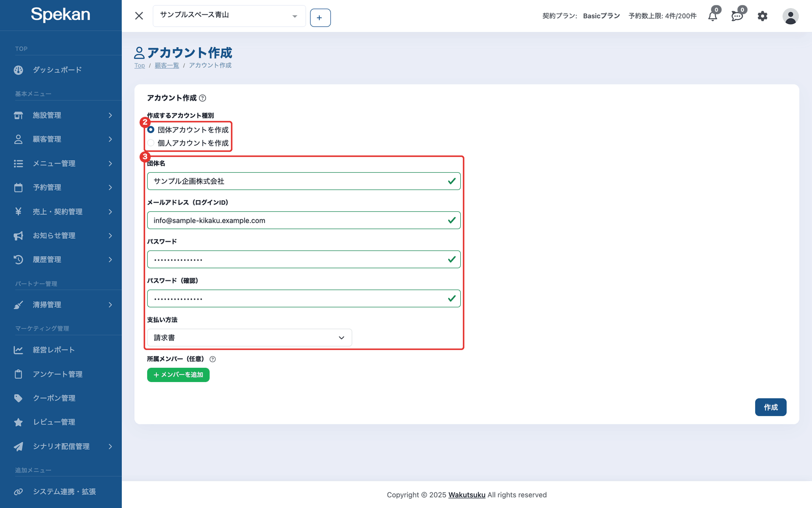
Task: Click the 団体名 input field
Action: click(x=303, y=181)
